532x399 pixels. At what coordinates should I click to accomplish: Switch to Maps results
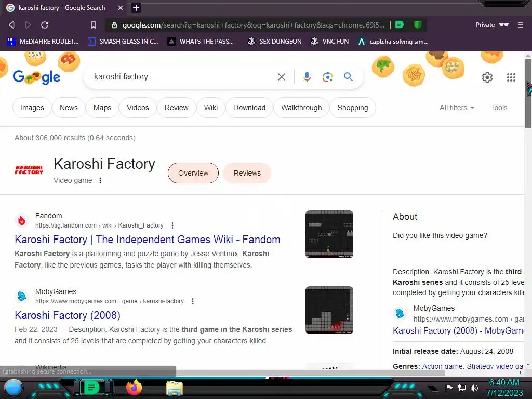pyautogui.click(x=102, y=108)
